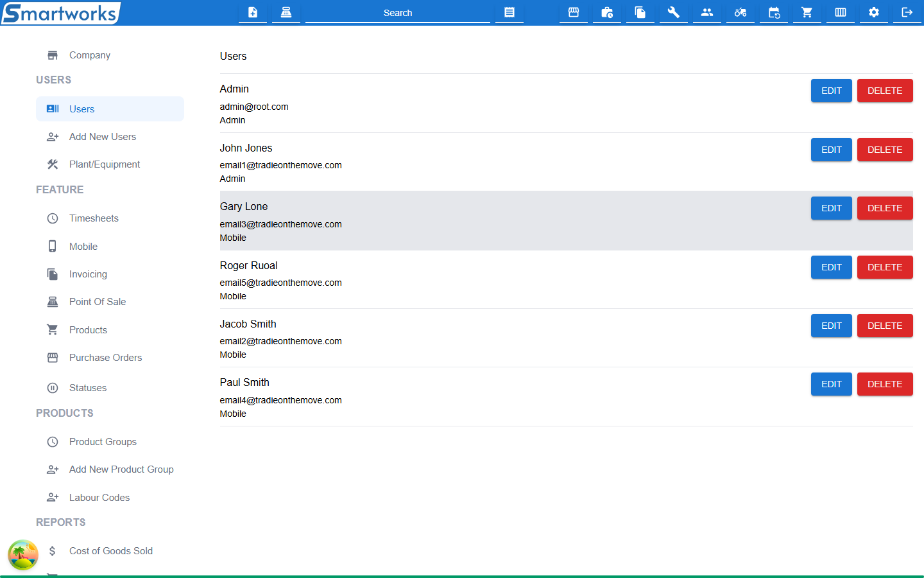The height and width of the screenshot is (578, 924).
Task: Click the Users page heading
Action: [233, 56]
